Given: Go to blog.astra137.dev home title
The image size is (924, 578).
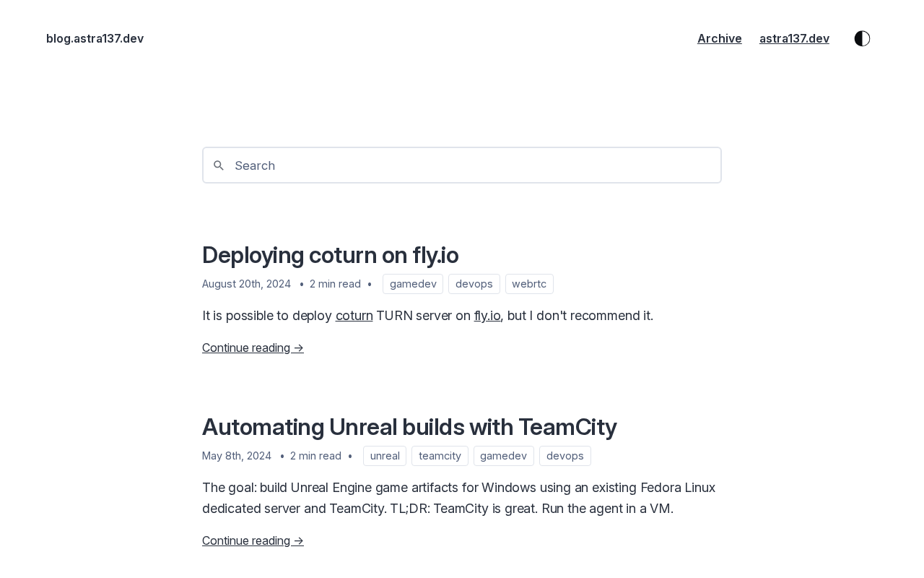Looking at the screenshot, I should pos(95,38).
